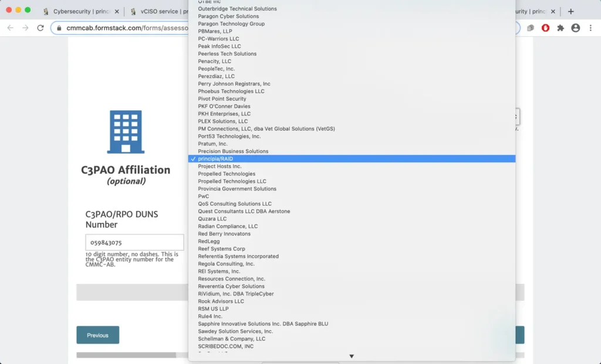Select RedLegg option
Screen dimensions: 601x364
[x=352, y=241]
